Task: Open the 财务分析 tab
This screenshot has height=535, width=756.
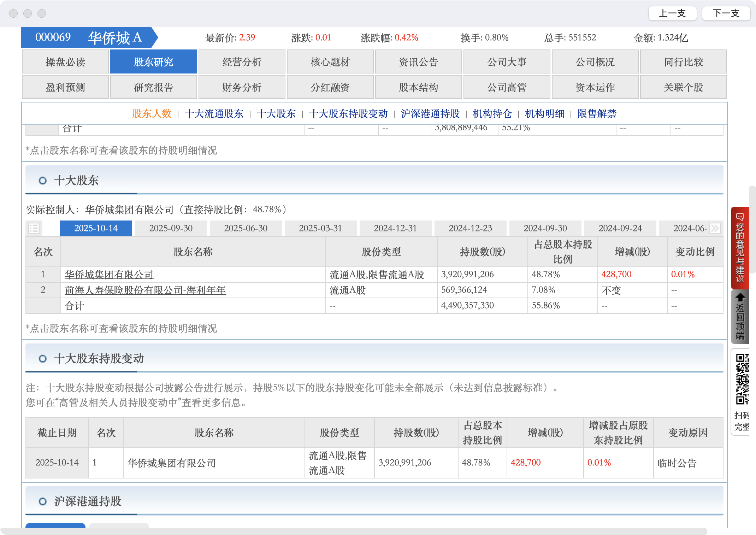Action: click(242, 87)
